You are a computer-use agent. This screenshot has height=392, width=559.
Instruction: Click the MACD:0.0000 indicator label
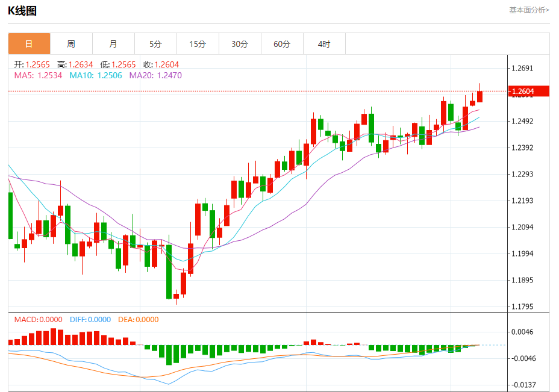[38, 319]
